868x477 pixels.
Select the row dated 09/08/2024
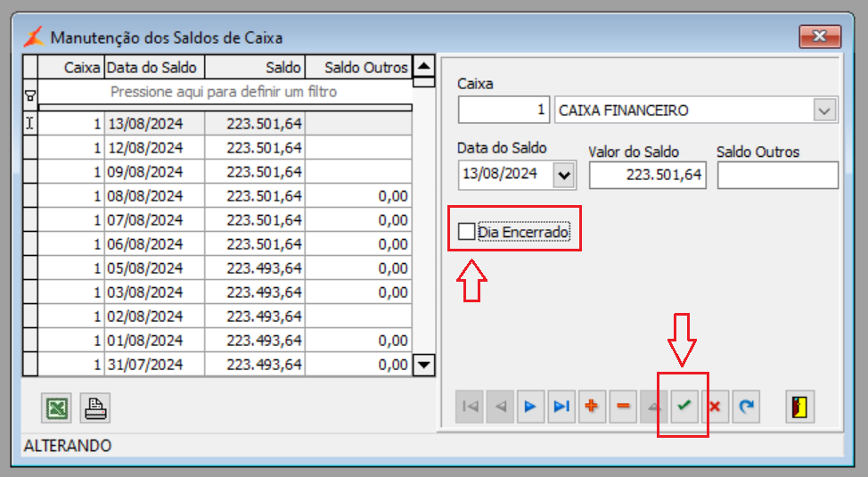point(225,172)
